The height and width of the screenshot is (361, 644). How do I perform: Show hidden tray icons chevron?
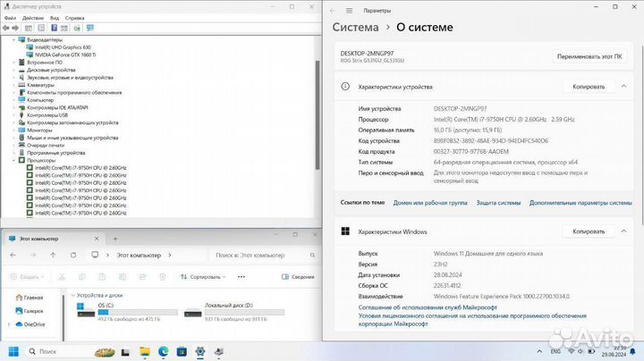(539, 351)
